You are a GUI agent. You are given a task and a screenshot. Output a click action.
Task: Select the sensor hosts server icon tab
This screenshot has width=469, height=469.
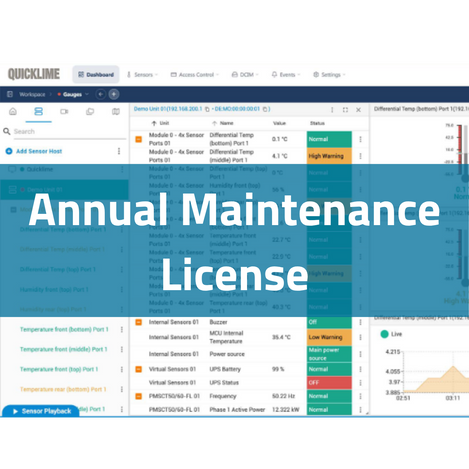click(39, 111)
